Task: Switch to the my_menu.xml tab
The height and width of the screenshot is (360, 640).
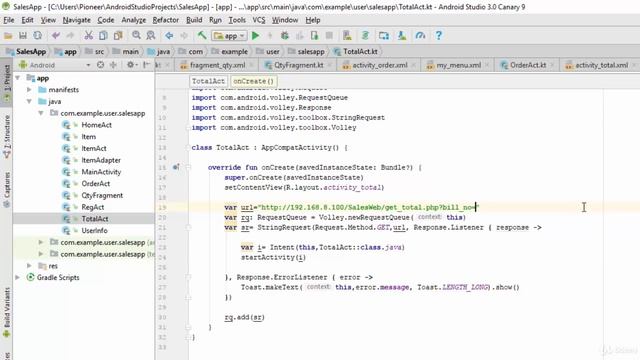Action: coord(458,65)
